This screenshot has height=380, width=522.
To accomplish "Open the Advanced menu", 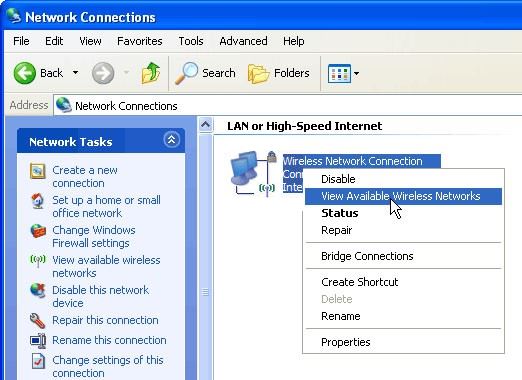I will point(243,41).
